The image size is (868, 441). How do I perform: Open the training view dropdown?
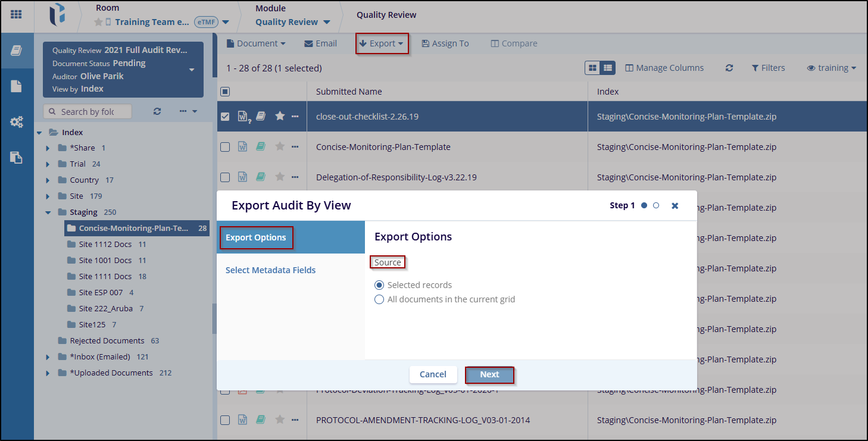tap(832, 68)
